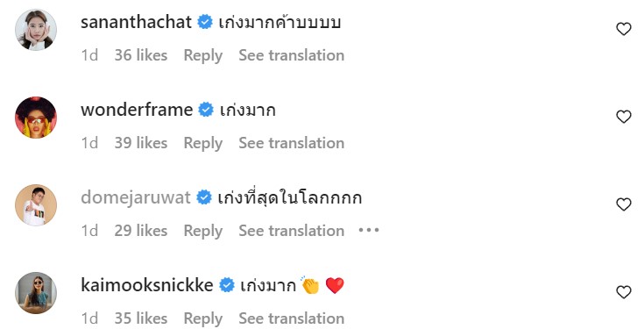Open domejaruwat's profile avatar
Image resolution: width=644 pixels, height=329 pixels.
(36, 205)
